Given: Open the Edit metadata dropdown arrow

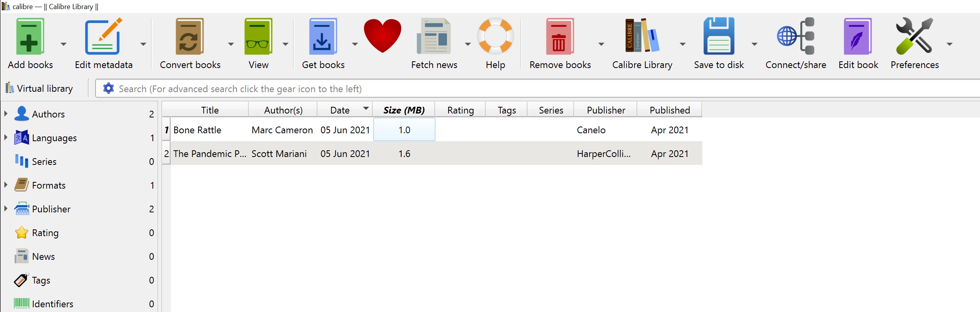Looking at the screenshot, I should pos(143,44).
